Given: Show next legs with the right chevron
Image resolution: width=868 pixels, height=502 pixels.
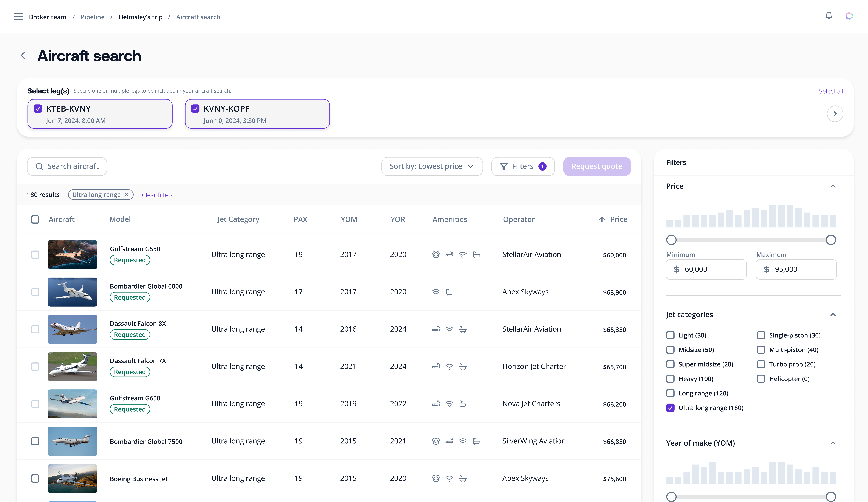Looking at the screenshot, I should coord(835,114).
